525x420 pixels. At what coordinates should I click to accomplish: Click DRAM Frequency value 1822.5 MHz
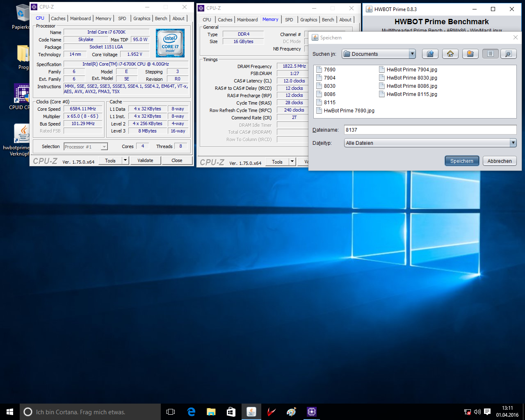point(294,66)
